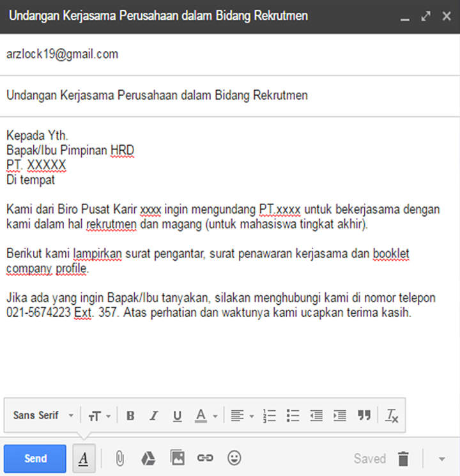Click the 'Di tempat' line
Viewport: 460px width, 476px height.
coord(31,180)
